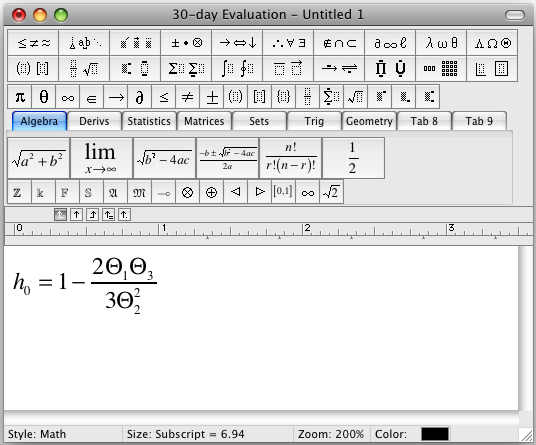Image resolution: width=536 pixels, height=445 pixels.
Task: Insert circled plus ⊕ from Algebra tab
Action: pos(211,192)
